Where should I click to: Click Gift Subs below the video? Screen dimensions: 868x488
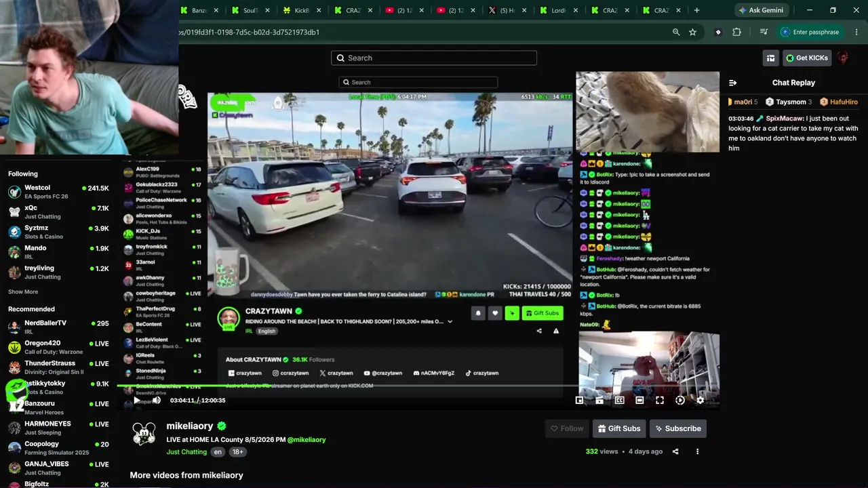619,428
